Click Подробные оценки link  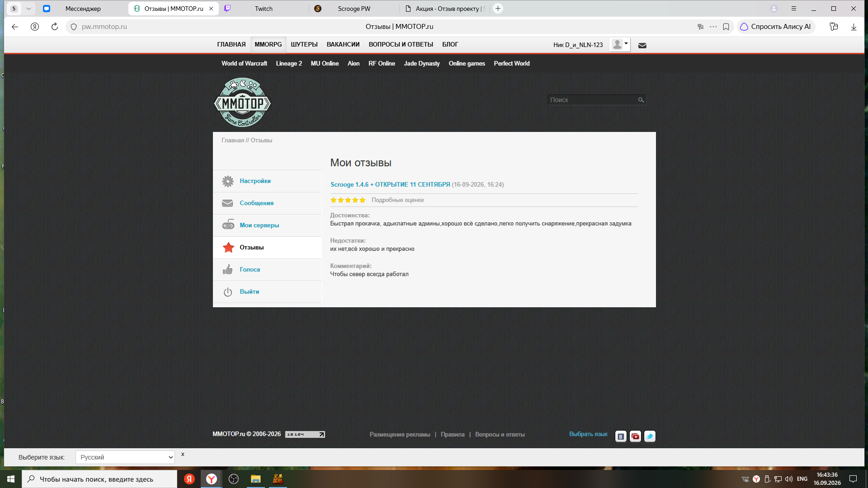(397, 200)
